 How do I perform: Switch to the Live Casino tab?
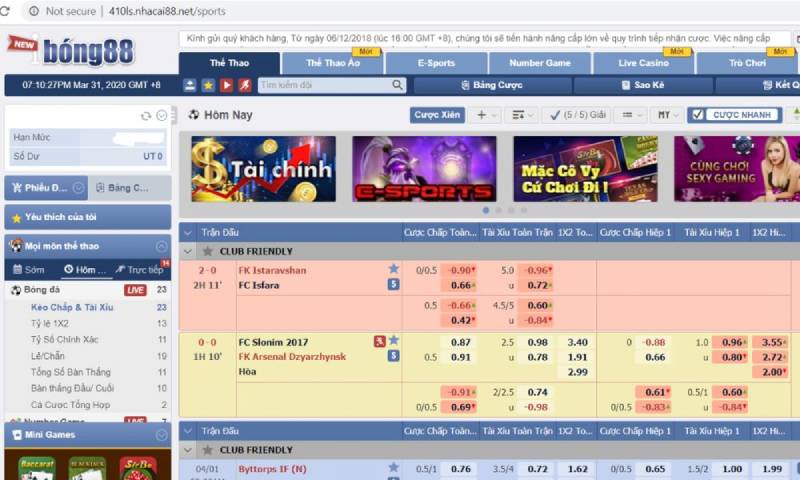(x=643, y=63)
